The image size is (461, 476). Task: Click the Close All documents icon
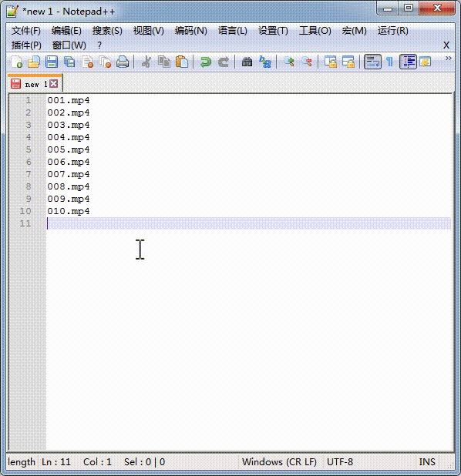(105, 62)
